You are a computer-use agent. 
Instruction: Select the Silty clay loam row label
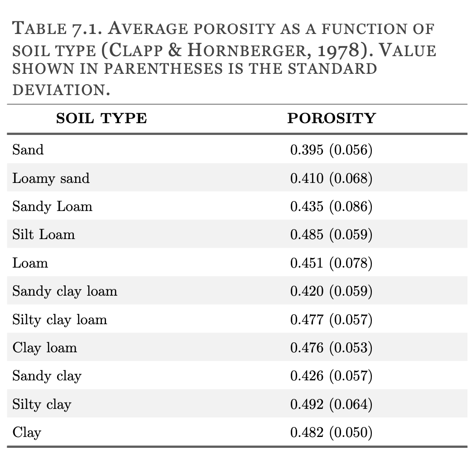pyautogui.click(x=60, y=319)
